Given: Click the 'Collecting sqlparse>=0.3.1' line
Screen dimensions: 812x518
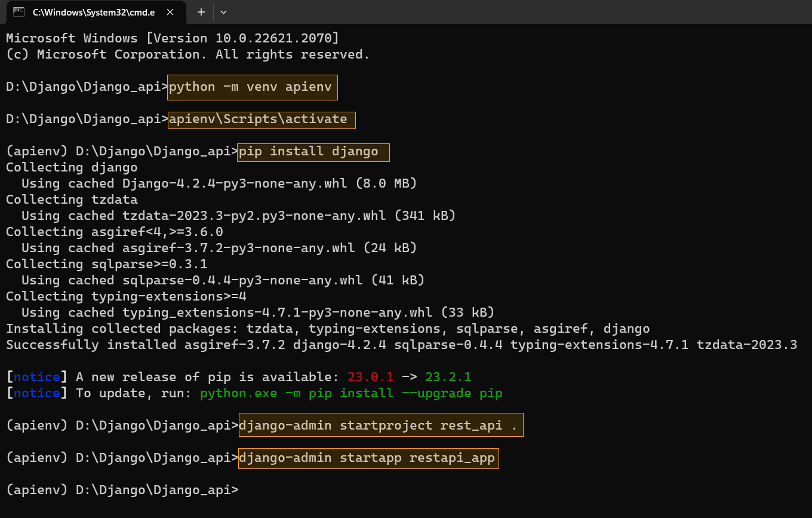Looking at the screenshot, I should [x=107, y=264].
